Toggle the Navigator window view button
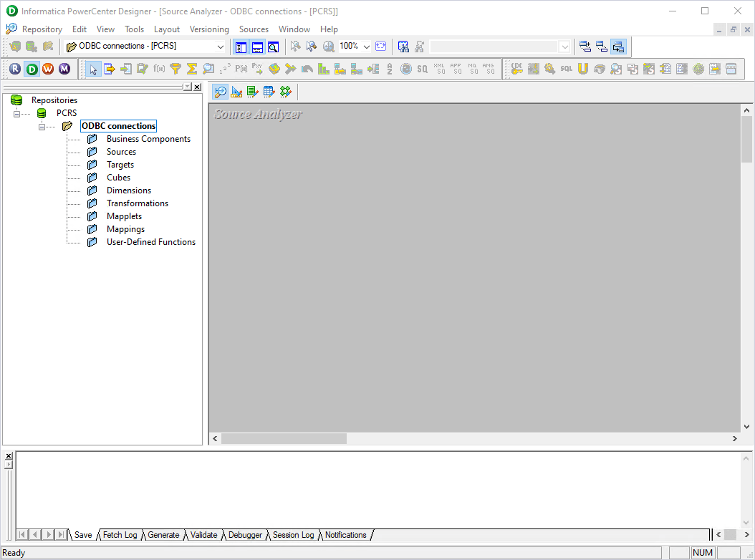This screenshot has width=755, height=560. 241,47
